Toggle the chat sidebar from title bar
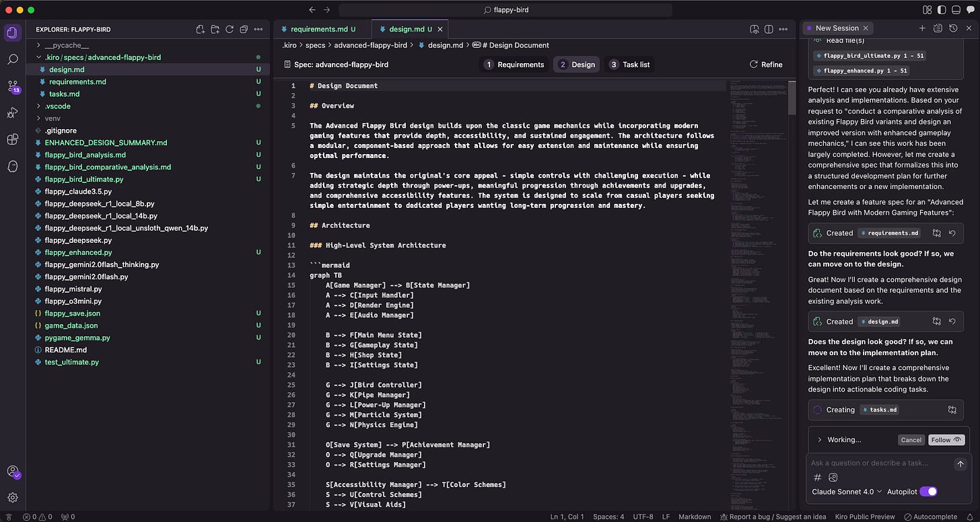Screen dimensions: 980x522 pos(970,10)
